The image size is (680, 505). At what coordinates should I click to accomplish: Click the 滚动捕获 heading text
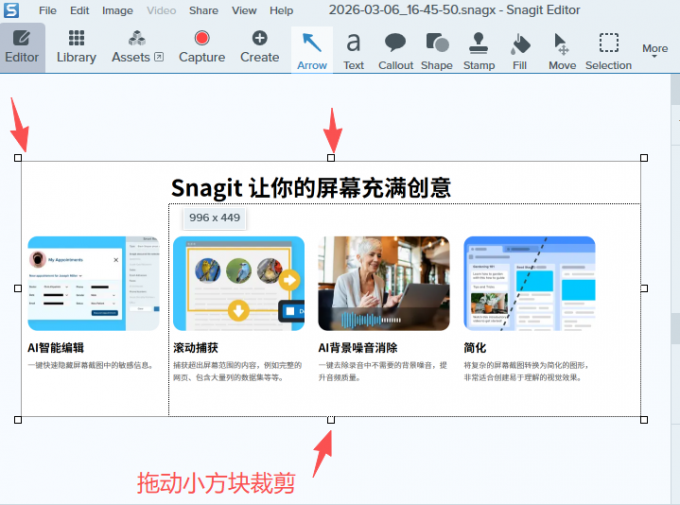[196, 348]
